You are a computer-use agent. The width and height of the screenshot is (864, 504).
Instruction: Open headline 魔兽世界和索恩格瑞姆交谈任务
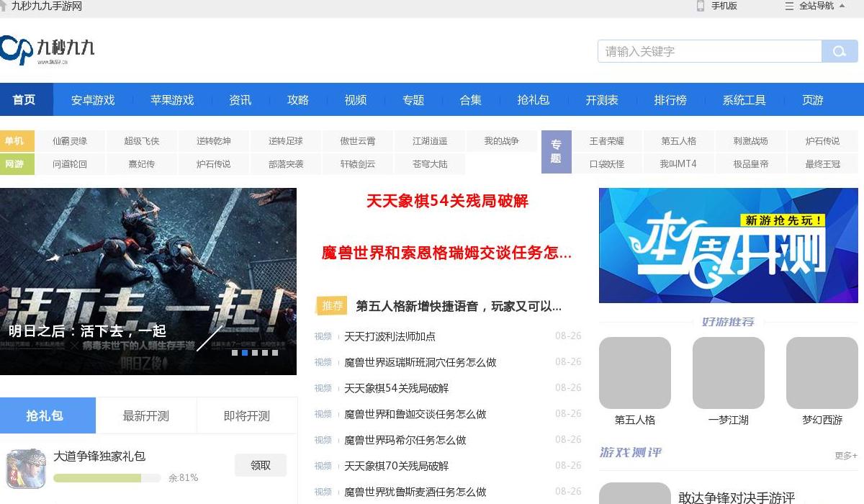click(x=447, y=253)
